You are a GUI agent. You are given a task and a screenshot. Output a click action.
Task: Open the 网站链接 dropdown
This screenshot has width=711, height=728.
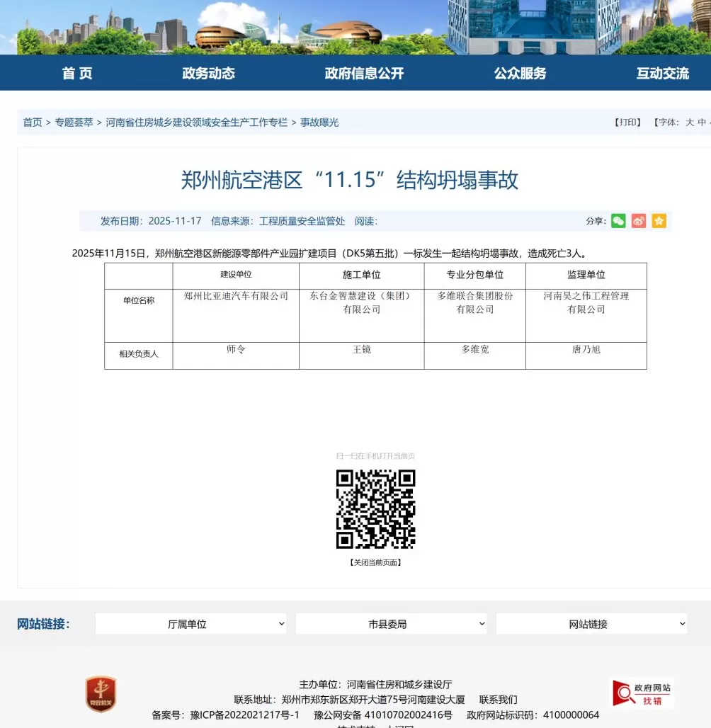point(593,624)
